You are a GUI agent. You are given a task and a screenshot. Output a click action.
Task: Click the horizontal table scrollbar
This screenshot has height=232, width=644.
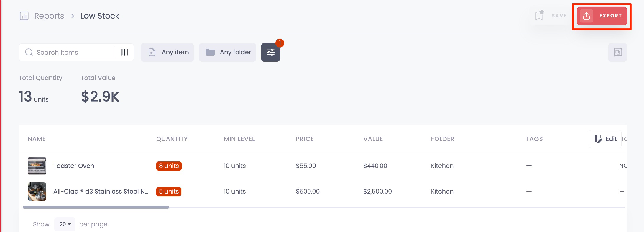point(96,207)
